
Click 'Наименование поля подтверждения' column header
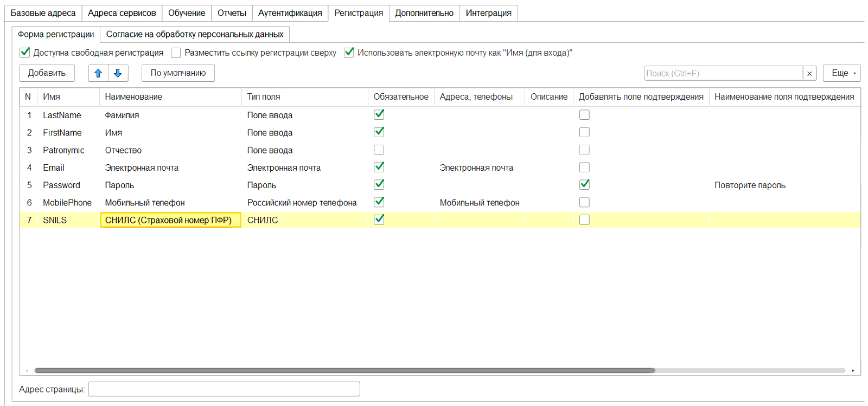[x=784, y=96]
